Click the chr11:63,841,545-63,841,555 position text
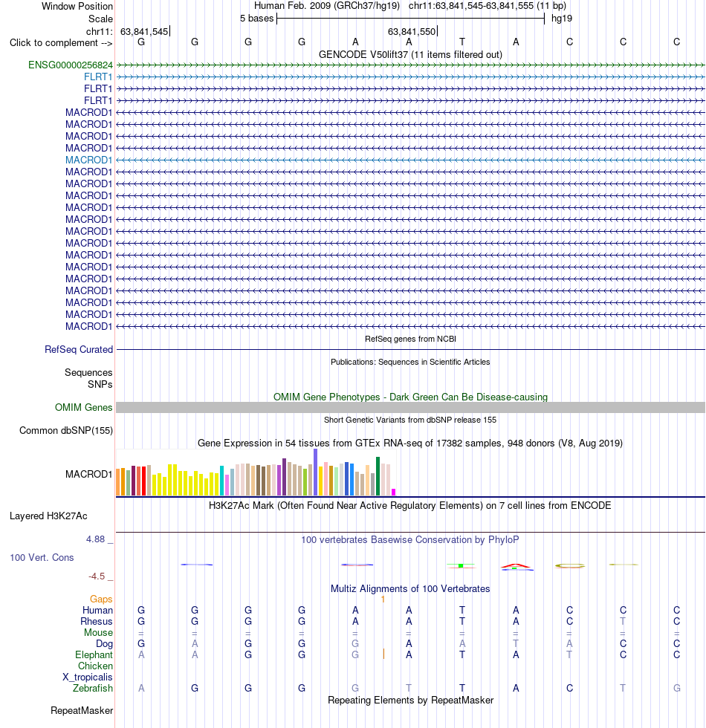The height and width of the screenshot is (728, 706). point(488,7)
